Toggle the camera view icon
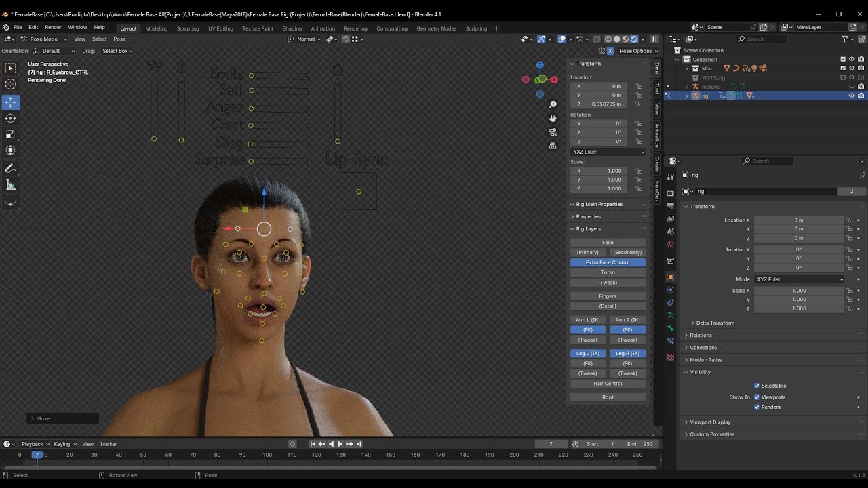Viewport: 868px width, 488px height. (x=553, y=131)
